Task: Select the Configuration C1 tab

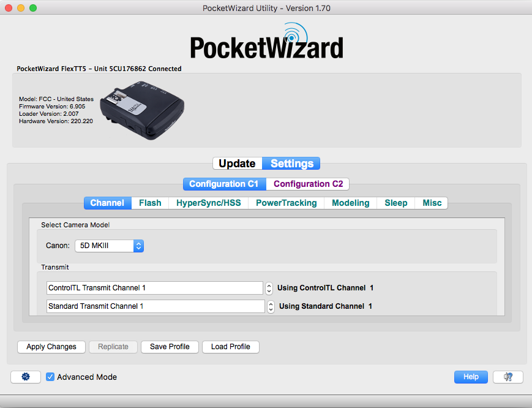Action: pos(225,184)
